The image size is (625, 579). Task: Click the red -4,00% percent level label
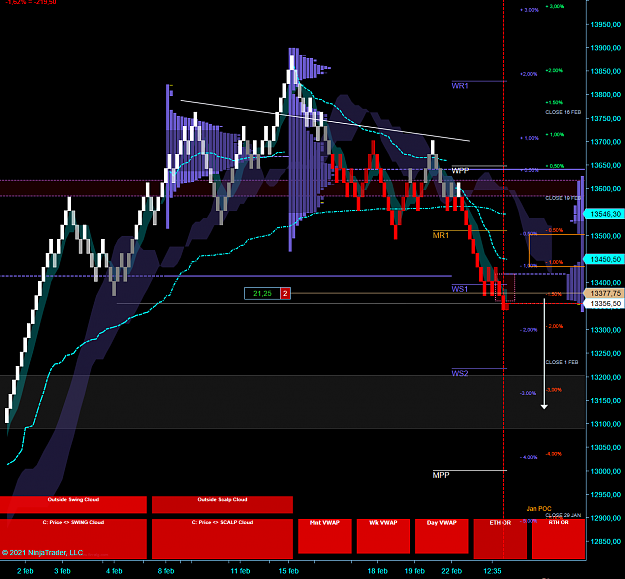[554, 454]
